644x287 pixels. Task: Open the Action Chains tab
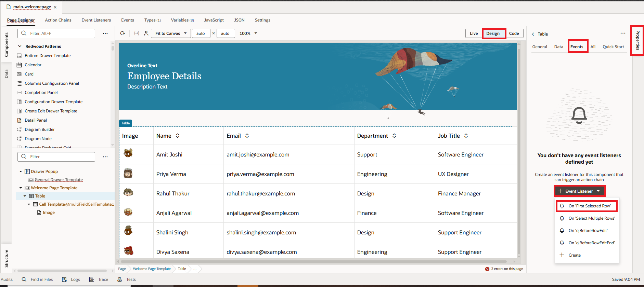click(58, 20)
